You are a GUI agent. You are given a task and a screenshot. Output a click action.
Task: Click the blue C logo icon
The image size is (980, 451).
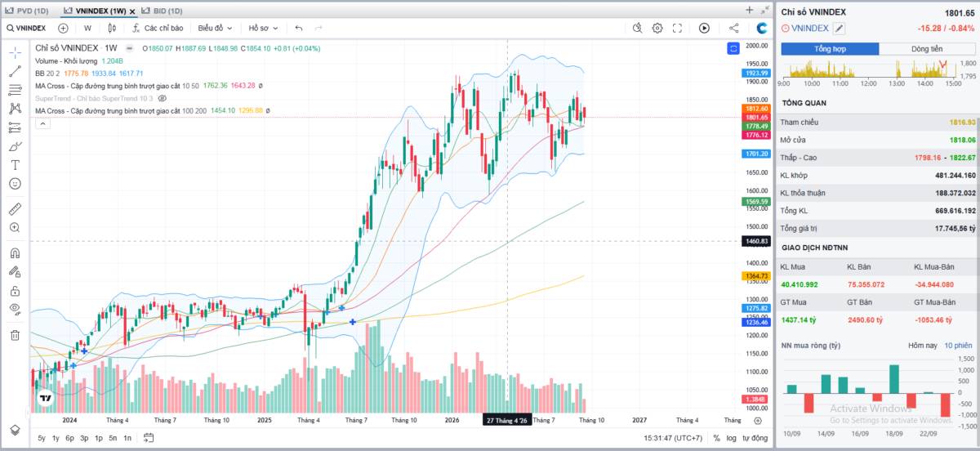pyautogui.click(x=761, y=28)
